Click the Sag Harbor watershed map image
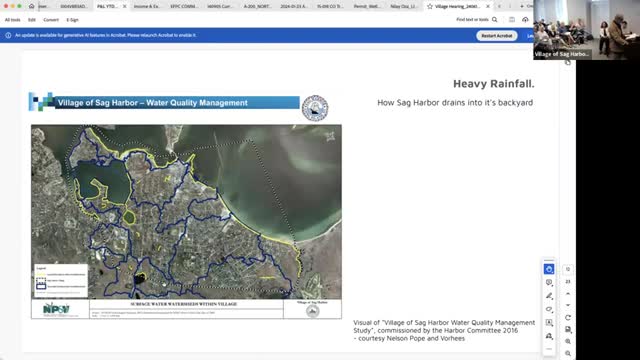The image size is (640, 360). pyautogui.click(x=187, y=212)
